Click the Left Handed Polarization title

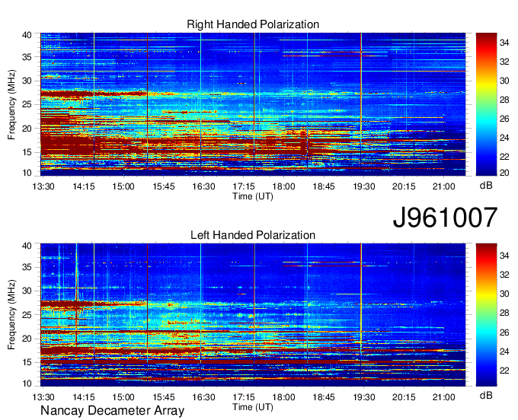point(253,235)
